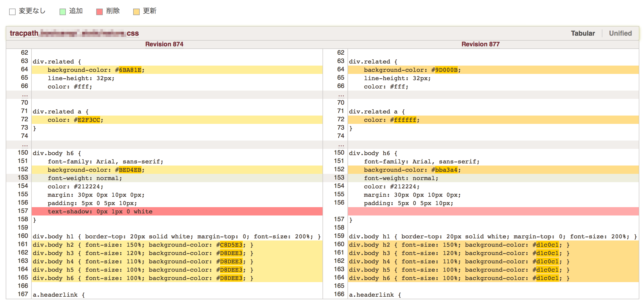
Task: Click the css filename link in header
Action: coord(133,33)
